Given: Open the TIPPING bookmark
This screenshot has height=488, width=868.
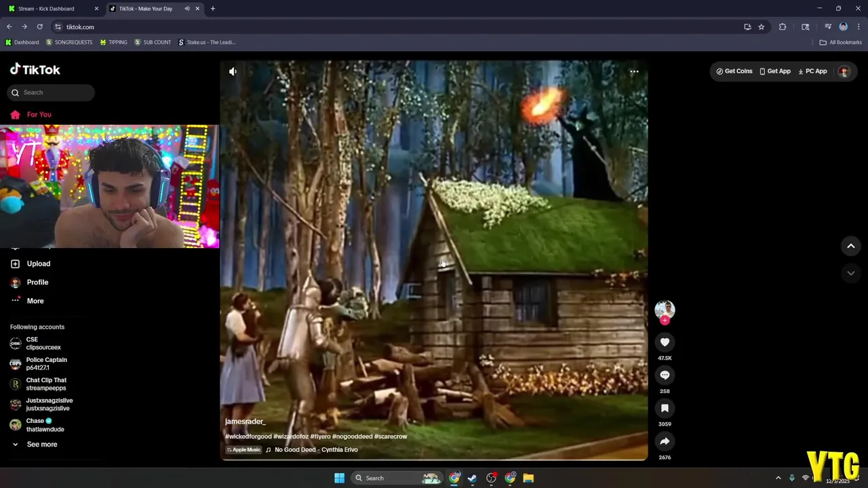Looking at the screenshot, I should (113, 42).
